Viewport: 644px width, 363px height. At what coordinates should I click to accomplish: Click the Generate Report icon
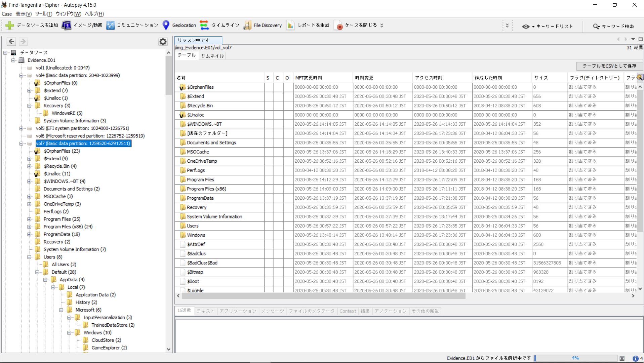tap(290, 25)
